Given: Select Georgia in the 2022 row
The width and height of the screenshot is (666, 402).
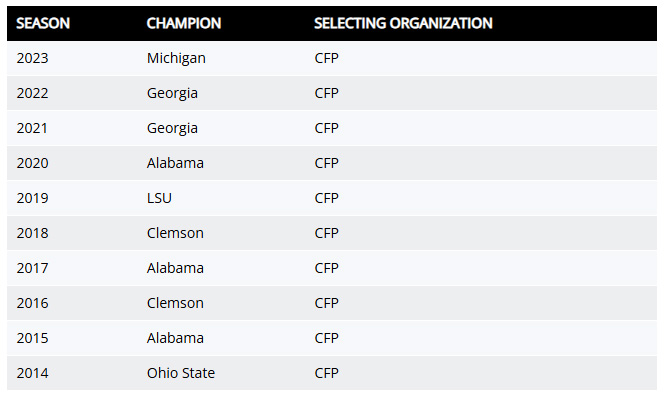Looking at the screenshot, I should click(x=172, y=93).
